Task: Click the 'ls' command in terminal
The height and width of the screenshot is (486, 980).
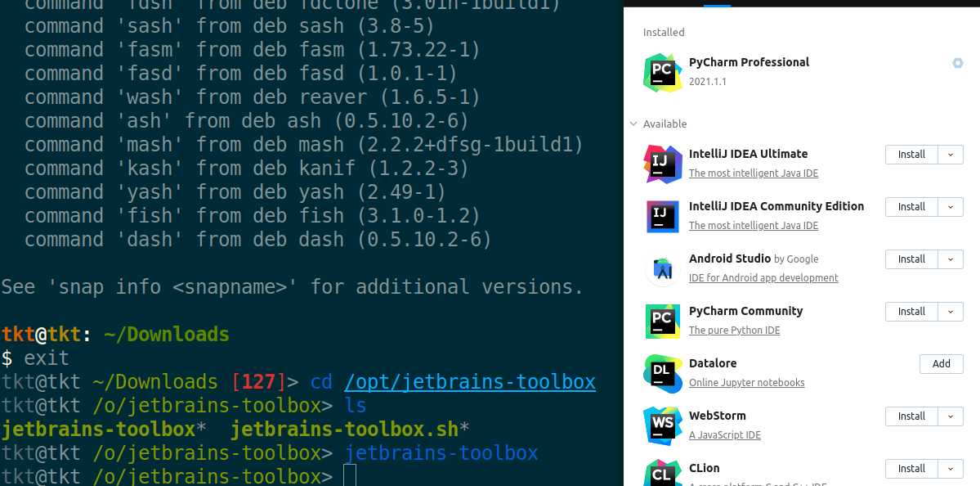Action: click(355, 406)
